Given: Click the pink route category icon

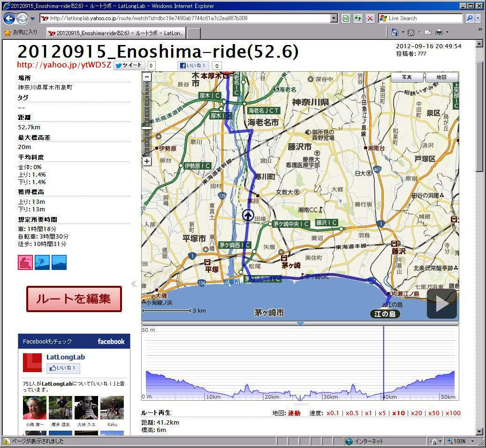Looking at the screenshot, I should point(25,262).
